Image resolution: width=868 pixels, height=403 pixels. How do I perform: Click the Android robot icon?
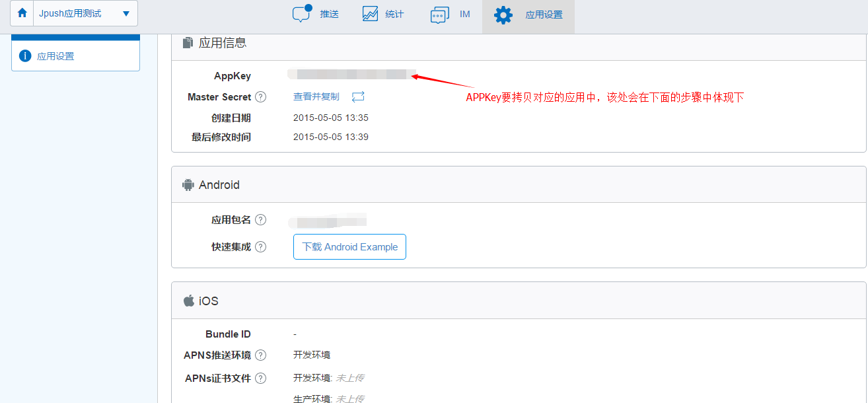pos(188,185)
